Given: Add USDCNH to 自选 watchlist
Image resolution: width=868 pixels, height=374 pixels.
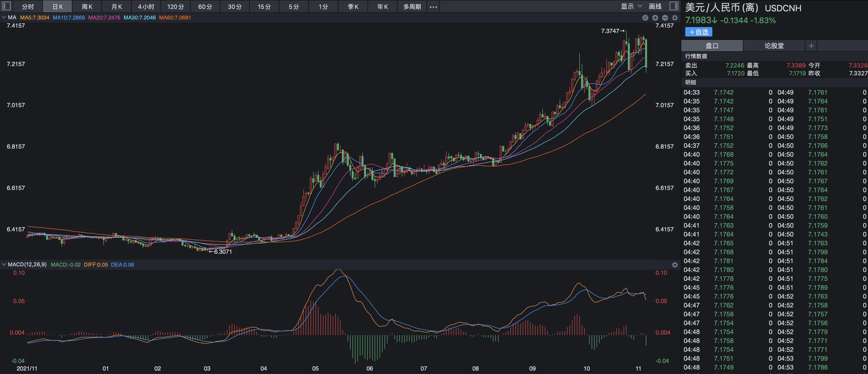Looking at the screenshot, I should coord(699,32).
